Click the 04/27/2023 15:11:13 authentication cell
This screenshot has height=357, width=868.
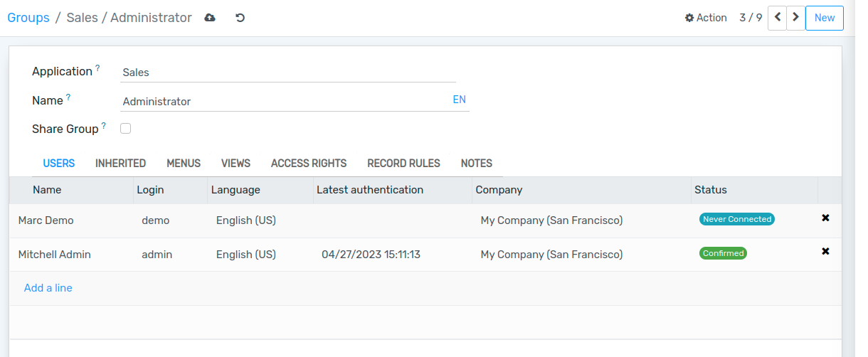[x=371, y=255]
